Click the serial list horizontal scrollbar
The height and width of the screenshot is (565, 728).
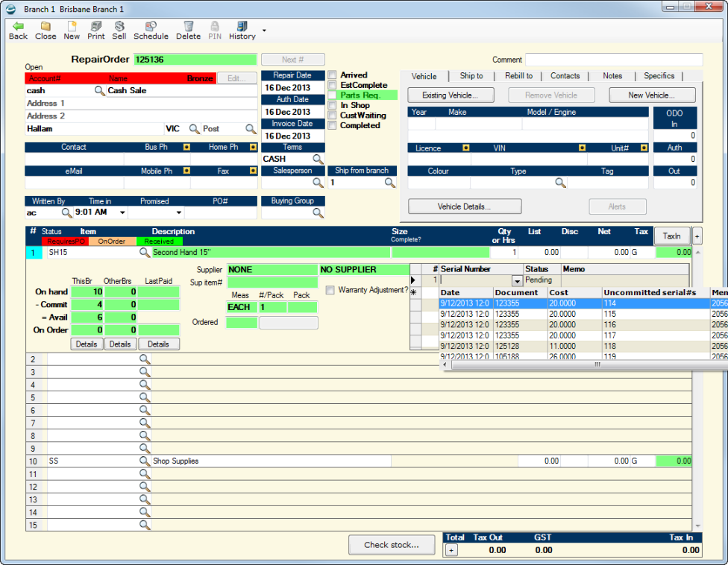point(585,365)
